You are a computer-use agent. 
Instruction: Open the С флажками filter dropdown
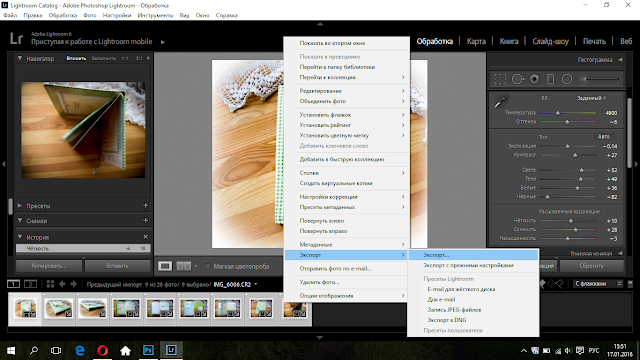coord(598,284)
